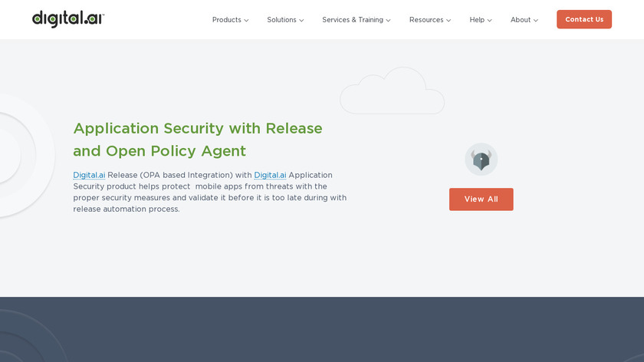Click the Application Security with Release heading
This screenshot has width=644, height=362.
click(198, 140)
